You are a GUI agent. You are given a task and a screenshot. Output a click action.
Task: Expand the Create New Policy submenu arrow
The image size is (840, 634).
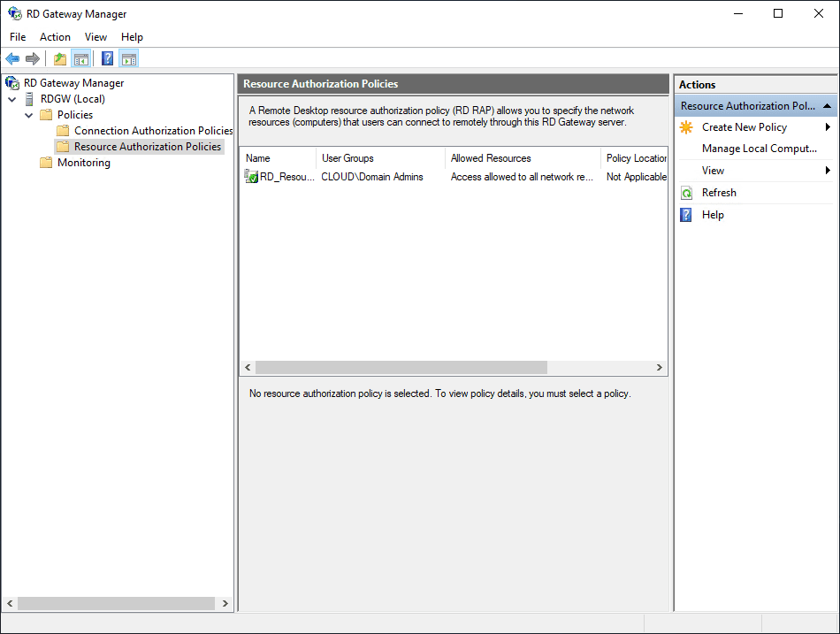tap(828, 127)
